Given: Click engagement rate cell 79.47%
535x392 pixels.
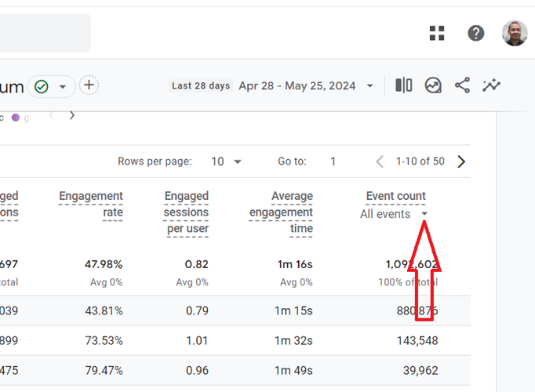Looking at the screenshot, I should pyautogui.click(x=104, y=371).
